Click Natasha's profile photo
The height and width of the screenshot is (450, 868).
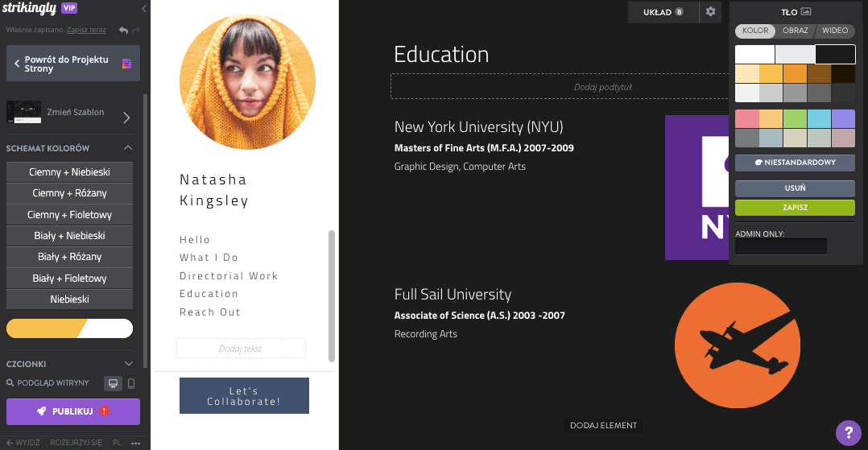click(x=247, y=82)
